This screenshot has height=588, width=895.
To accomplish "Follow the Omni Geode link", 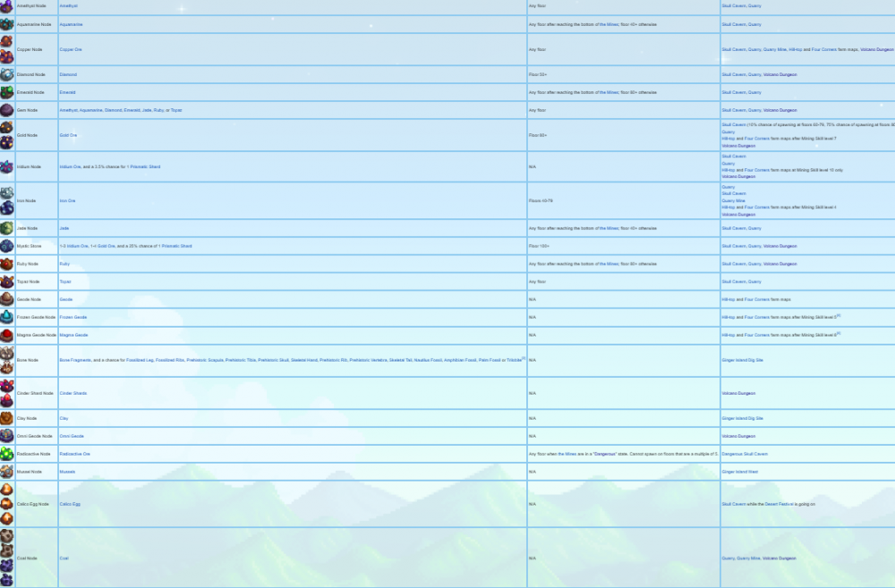I will pyautogui.click(x=72, y=436).
